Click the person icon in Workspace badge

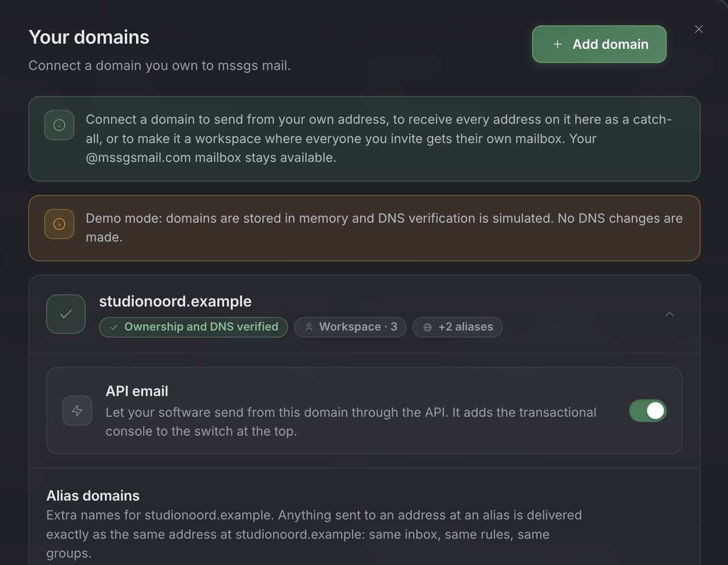[309, 327]
